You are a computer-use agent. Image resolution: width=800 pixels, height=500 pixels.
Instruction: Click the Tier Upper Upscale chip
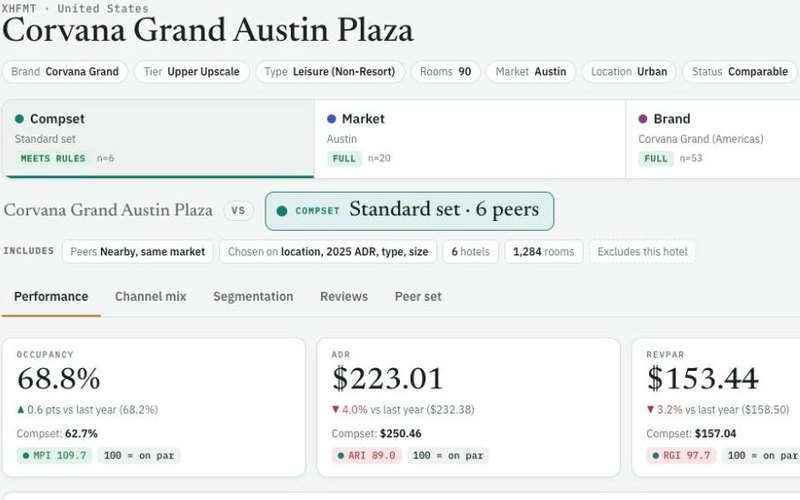point(191,71)
